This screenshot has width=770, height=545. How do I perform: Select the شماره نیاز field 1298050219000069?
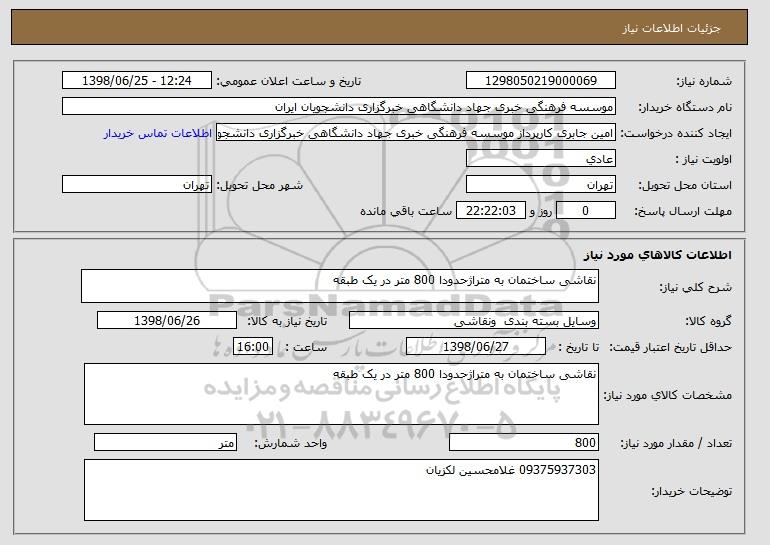click(541, 81)
